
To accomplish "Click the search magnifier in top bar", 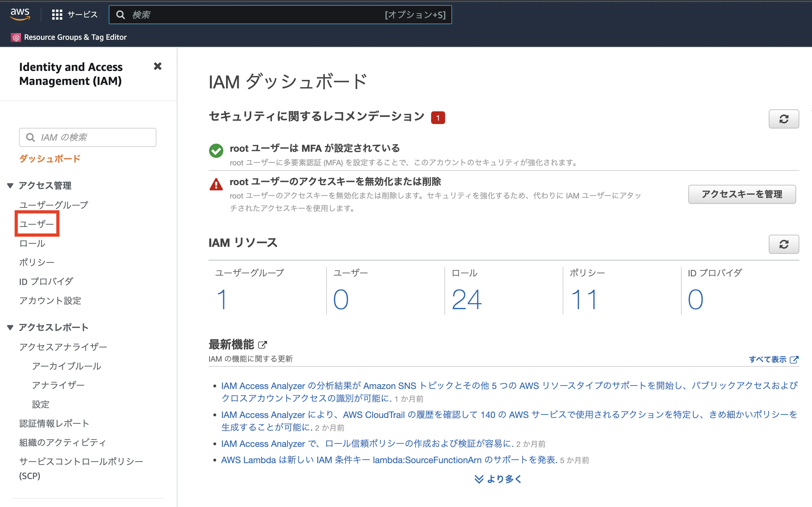I will (x=120, y=15).
